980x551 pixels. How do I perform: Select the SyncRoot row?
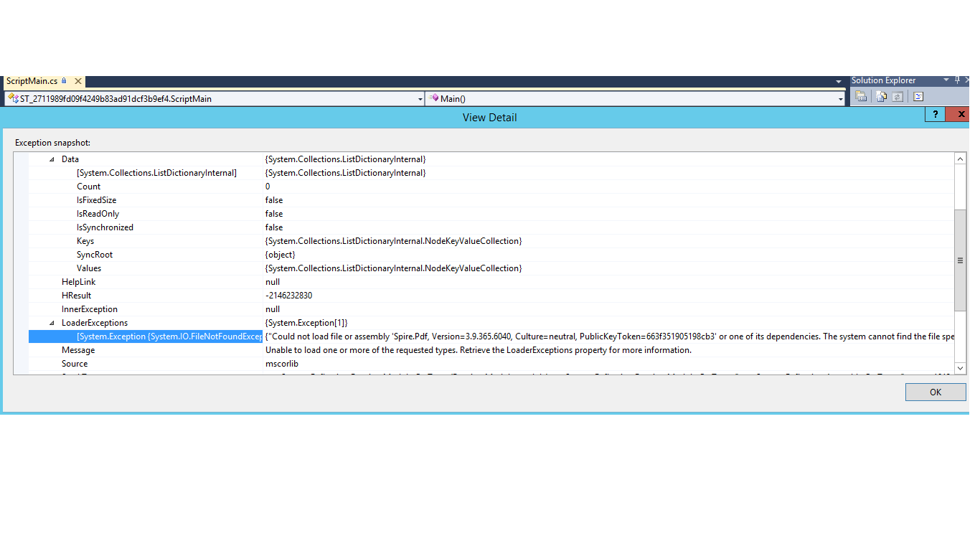(491, 255)
